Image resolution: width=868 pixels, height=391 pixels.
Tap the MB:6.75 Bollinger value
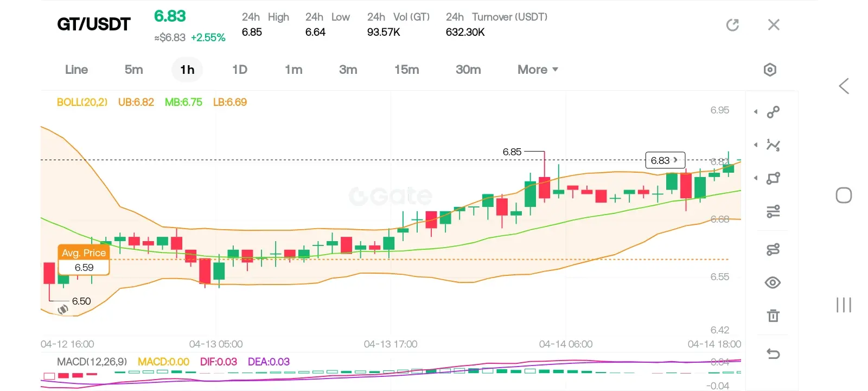183,102
